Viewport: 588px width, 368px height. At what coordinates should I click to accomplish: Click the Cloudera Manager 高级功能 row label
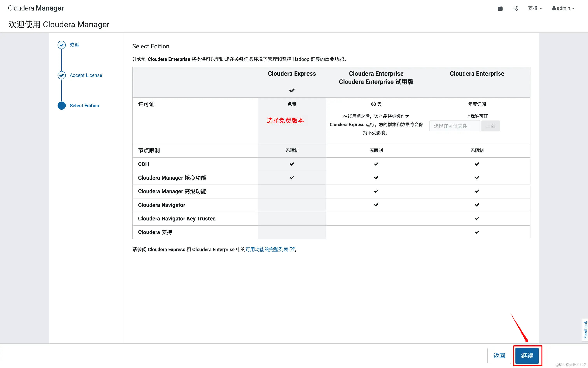click(x=172, y=191)
